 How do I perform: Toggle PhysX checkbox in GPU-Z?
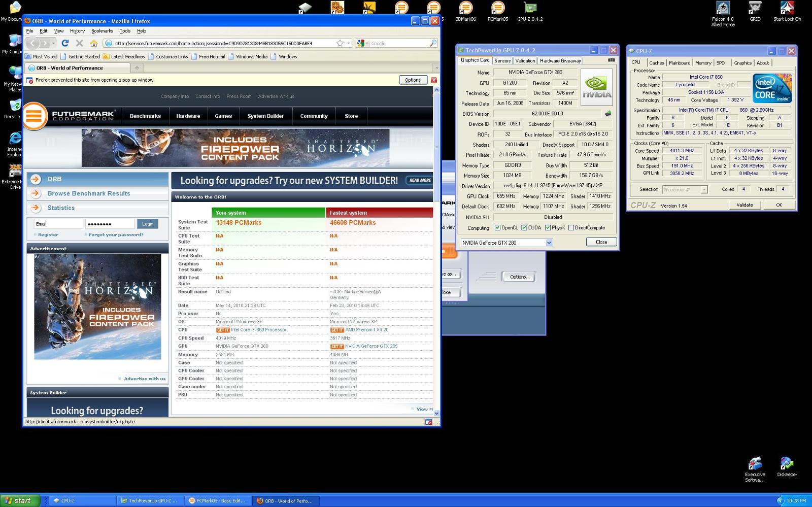(548, 228)
